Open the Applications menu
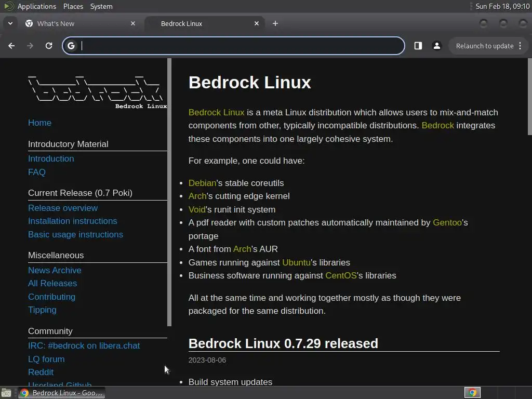 coord(37,6)
